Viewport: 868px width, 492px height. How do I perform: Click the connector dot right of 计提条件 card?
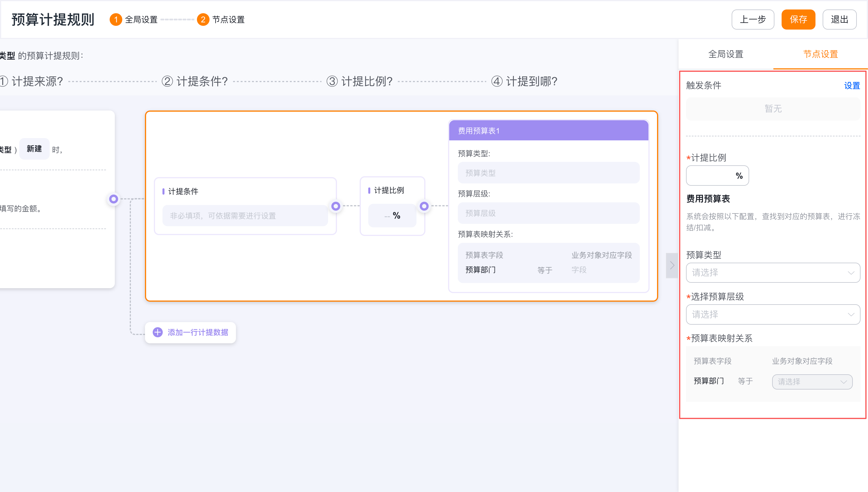(336, 206)
